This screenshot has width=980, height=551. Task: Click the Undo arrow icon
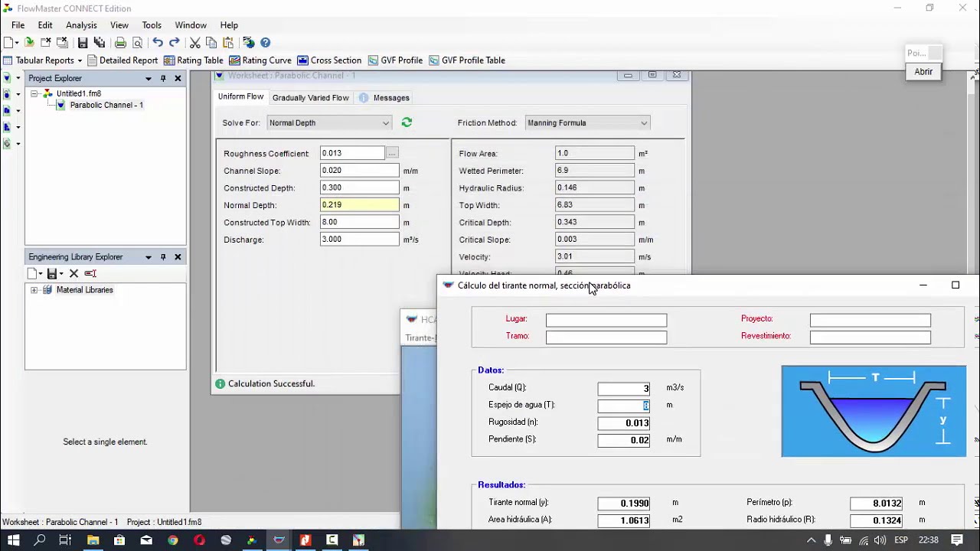(158, 43)
